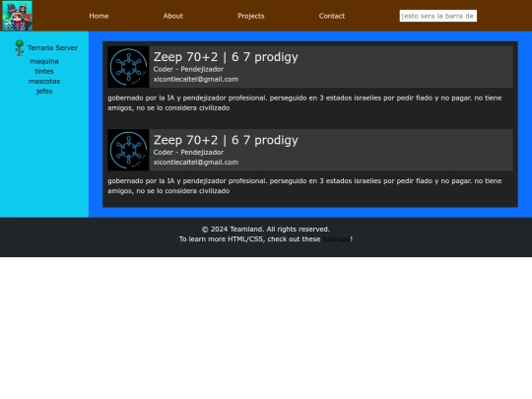The width and height of the screenshot is (532, 399).
Task: Click the Terraria tree icon in the sidebar
Action: (20, 48)
